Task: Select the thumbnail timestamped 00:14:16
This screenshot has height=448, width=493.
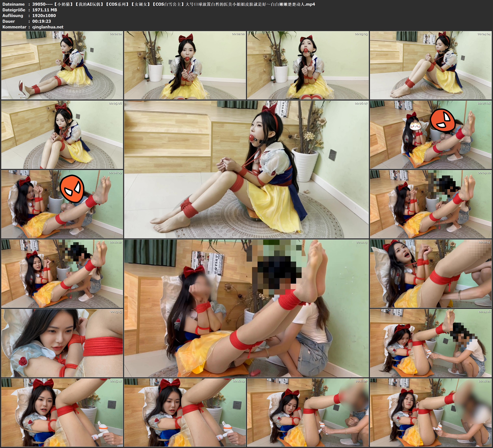Action: pyautogui.click(x=431, y=343)
